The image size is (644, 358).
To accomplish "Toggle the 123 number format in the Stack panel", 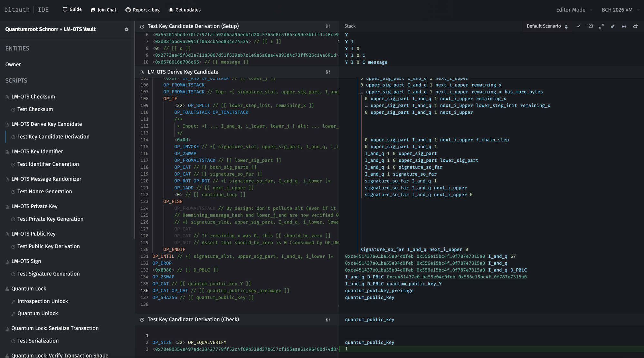I will click(x=590, y=26).
